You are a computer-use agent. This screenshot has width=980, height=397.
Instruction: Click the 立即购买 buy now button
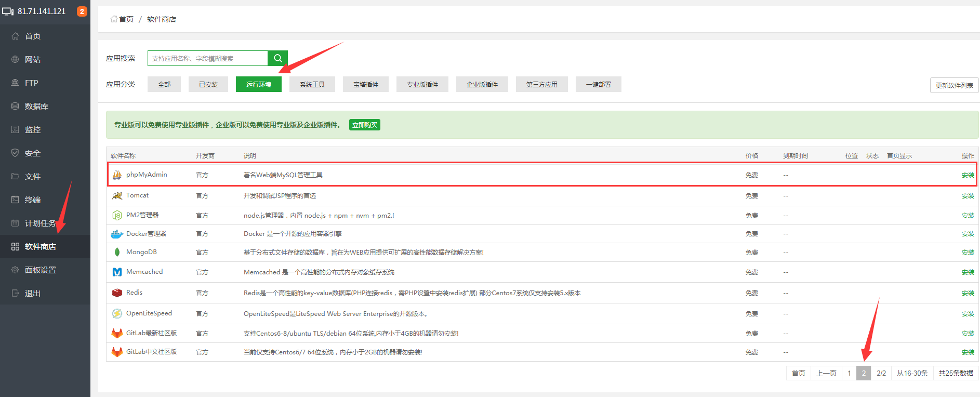pyautogui.click(x=365, y=125)
